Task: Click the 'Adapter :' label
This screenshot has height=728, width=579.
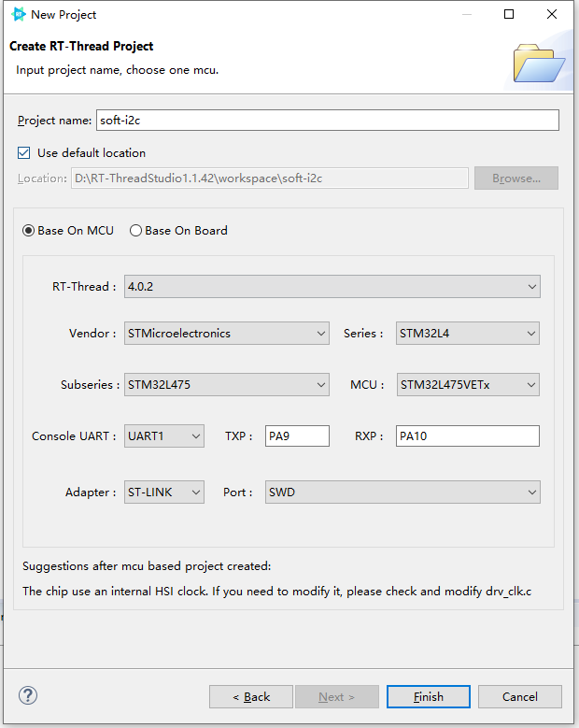Action: coord(91,492)
